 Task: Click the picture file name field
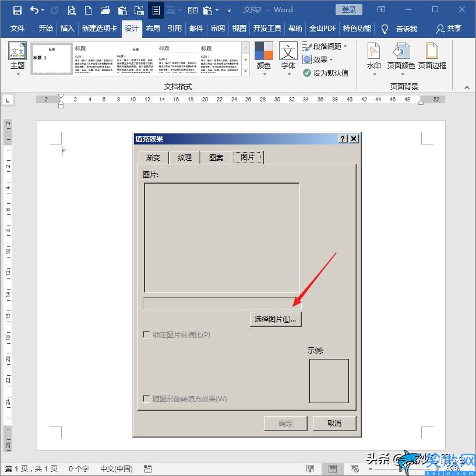[x=222, y=304]
